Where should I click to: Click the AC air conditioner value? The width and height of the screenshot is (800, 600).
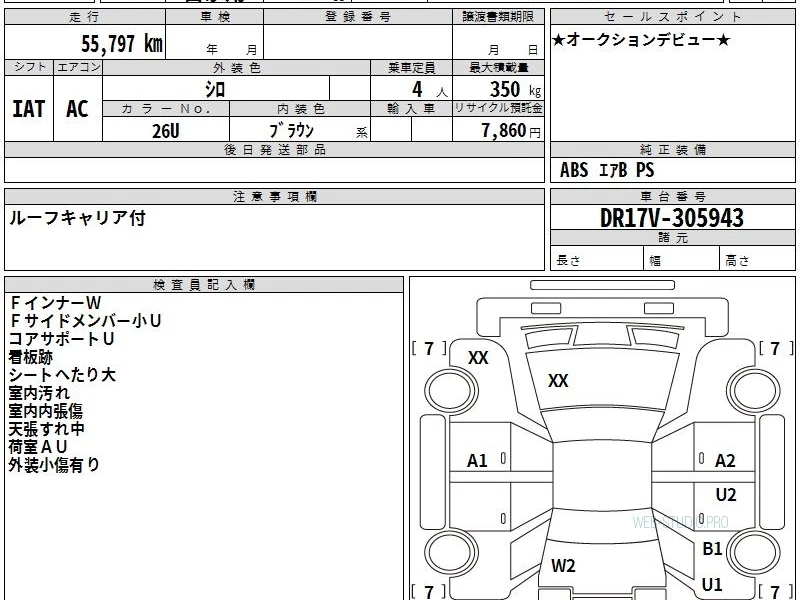click(78, 109)
